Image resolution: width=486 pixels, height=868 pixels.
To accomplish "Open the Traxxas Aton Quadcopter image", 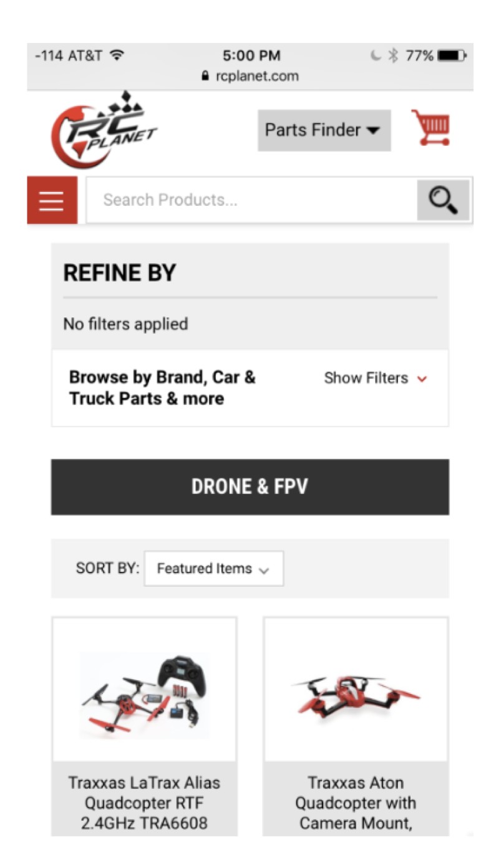I will pyautogui.click(x=355, y=689).
